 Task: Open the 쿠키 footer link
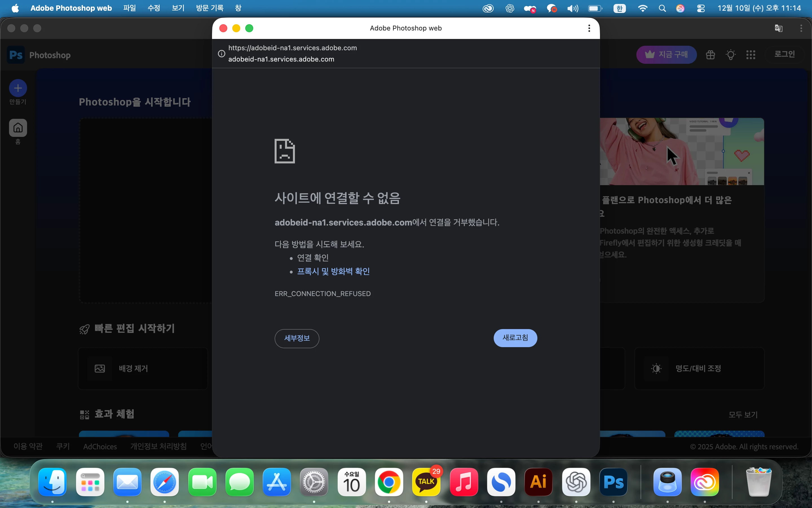[63, 446]
